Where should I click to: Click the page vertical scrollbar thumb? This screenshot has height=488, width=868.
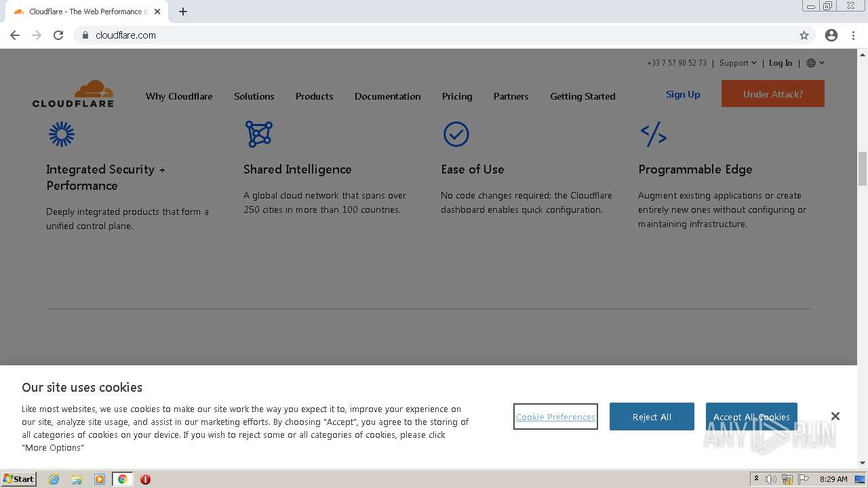[x=863, y=168]
